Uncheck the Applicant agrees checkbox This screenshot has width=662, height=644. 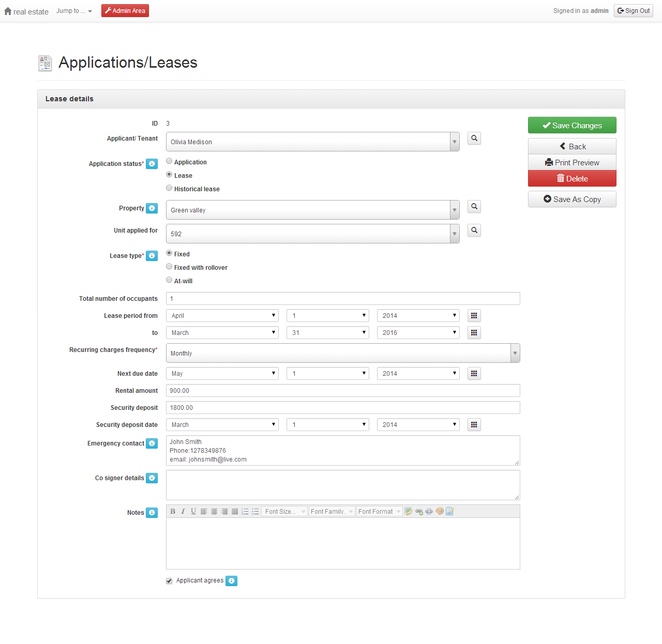(x=169, y=581)
